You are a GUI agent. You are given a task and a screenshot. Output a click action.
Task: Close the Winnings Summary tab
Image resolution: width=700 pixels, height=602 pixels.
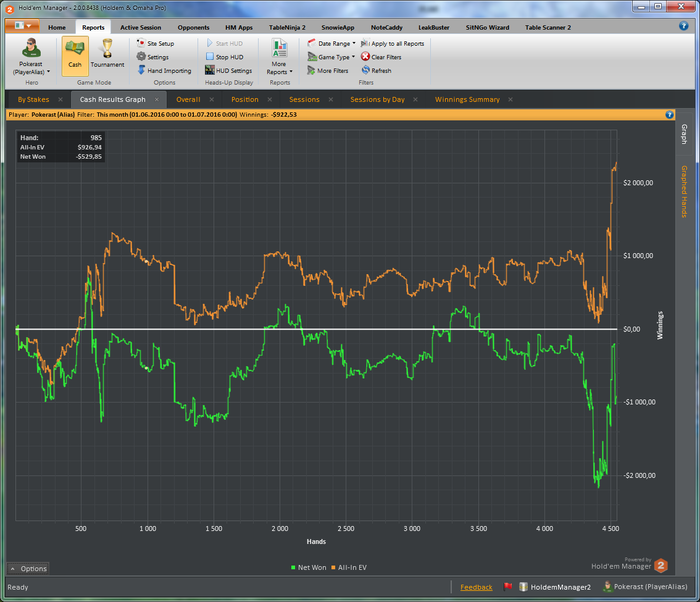click(510, 99)
